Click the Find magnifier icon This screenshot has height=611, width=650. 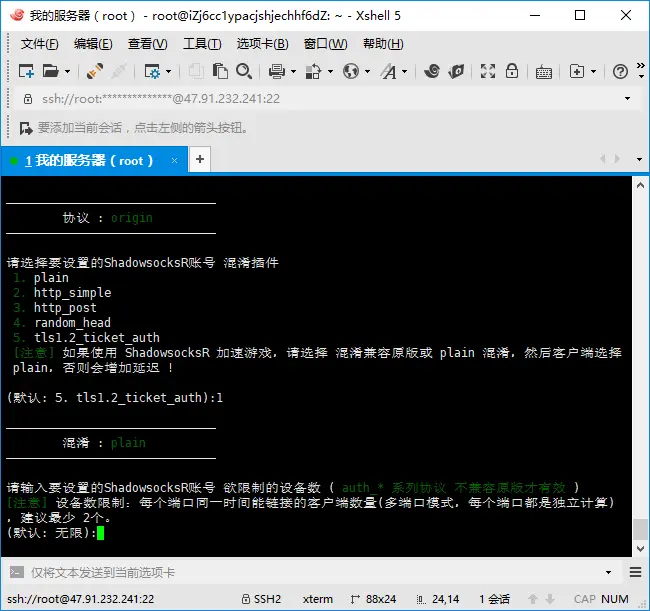point(244,71)
